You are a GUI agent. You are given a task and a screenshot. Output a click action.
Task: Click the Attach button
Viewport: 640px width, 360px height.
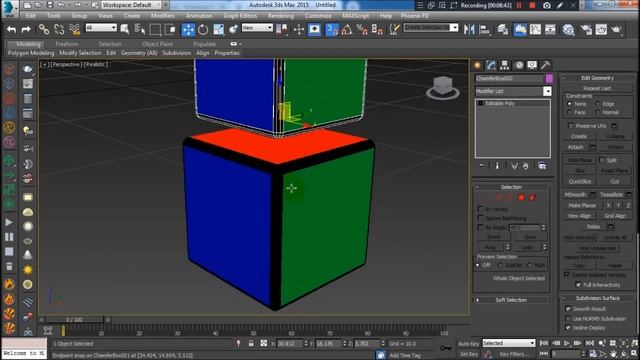click(x=576, y=147)
